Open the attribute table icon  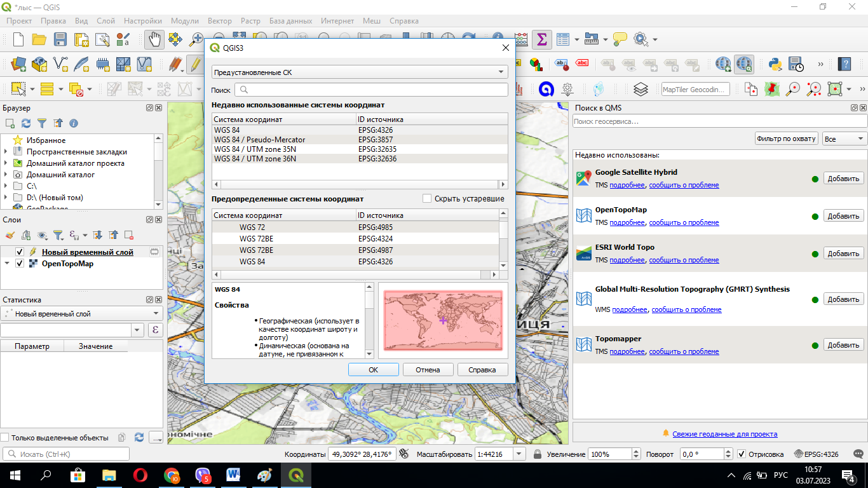(563, 39)
